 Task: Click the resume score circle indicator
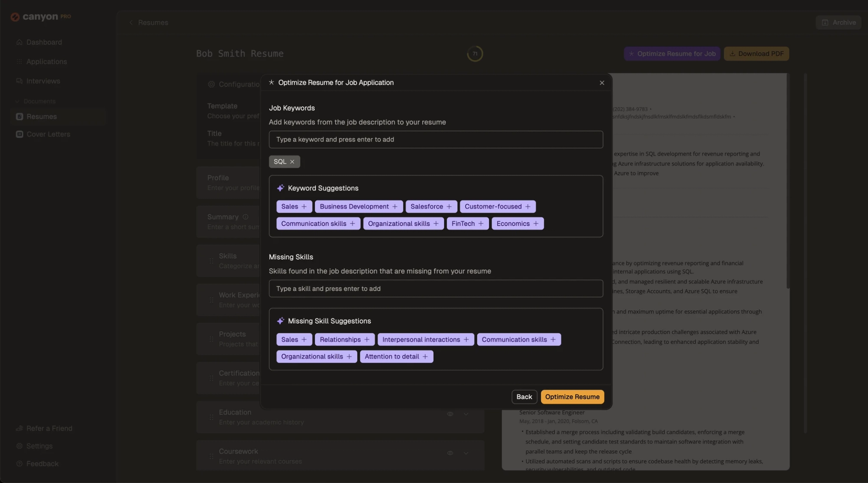(475, 54)
